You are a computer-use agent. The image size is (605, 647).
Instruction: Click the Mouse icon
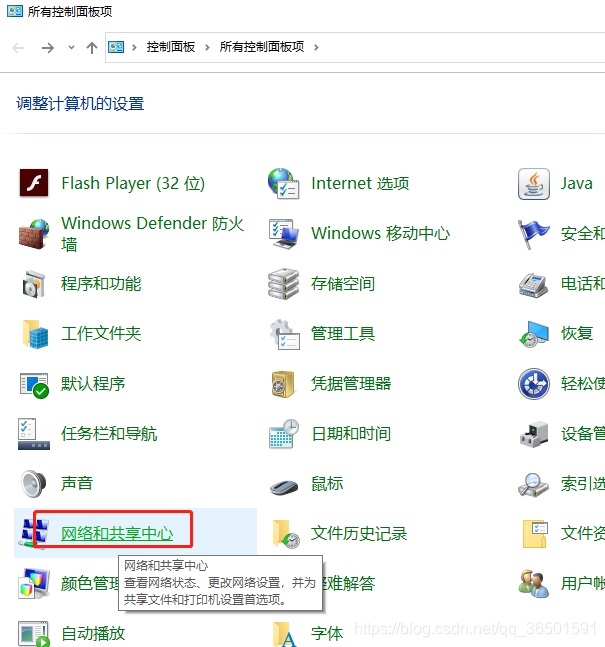284,487
